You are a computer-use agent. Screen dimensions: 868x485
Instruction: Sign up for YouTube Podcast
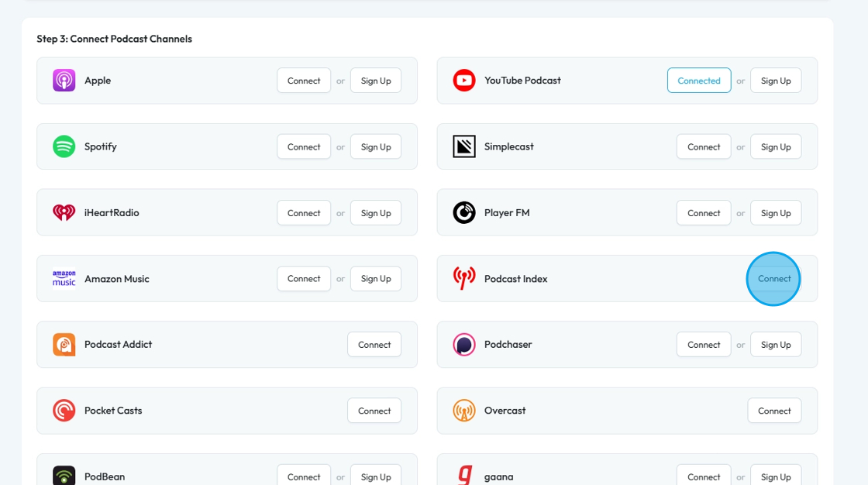click(776, 81)
